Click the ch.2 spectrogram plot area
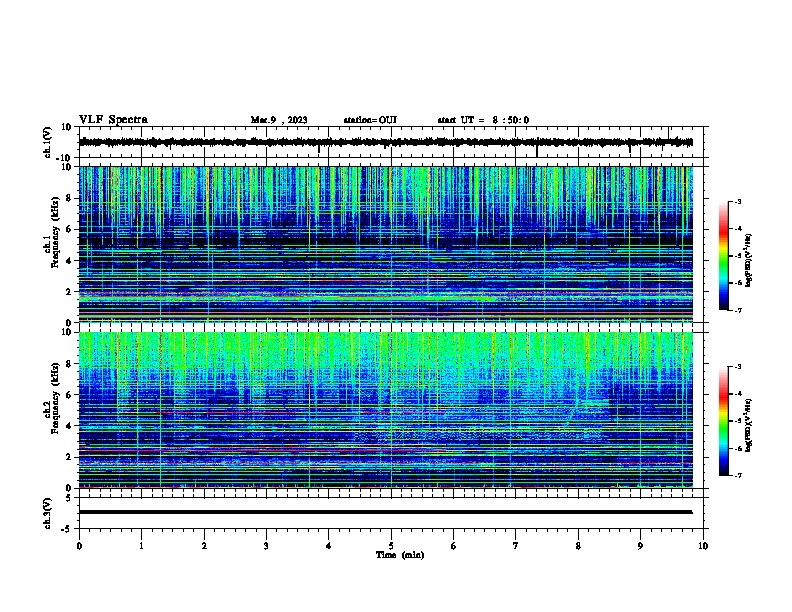792x612 pixels. (386, 410)
